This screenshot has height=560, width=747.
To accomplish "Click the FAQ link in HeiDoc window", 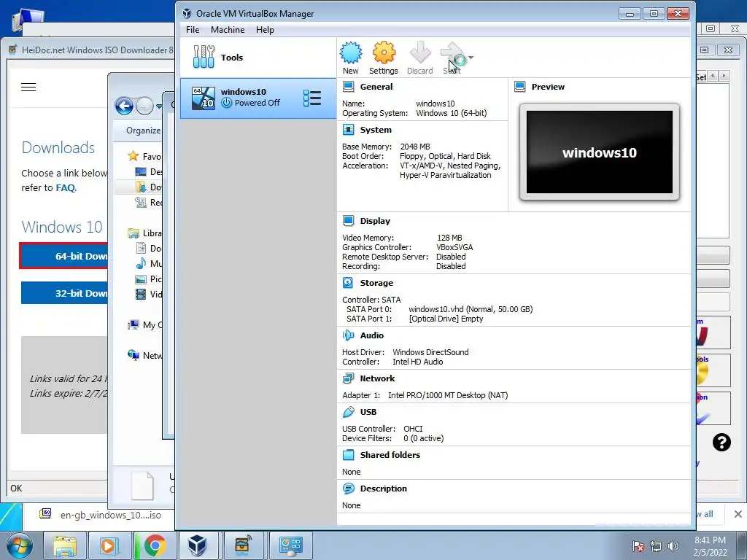I will coord(65,187).
